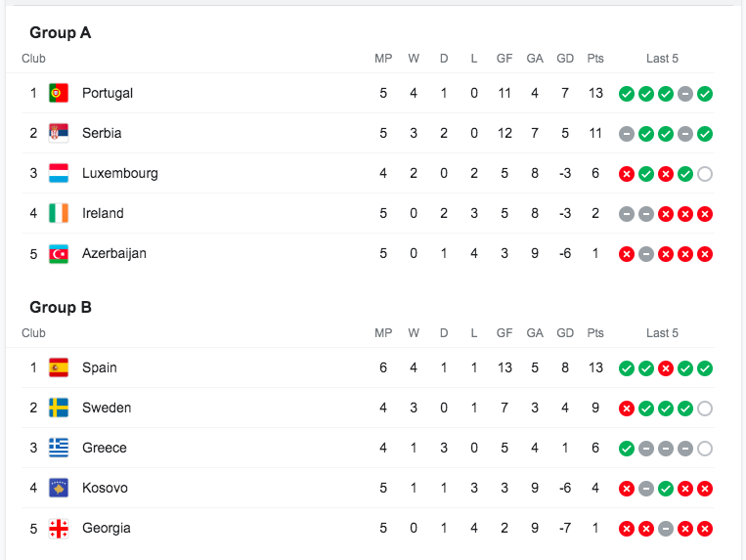The image size is (746, 560).
Task: Click the Pts column header in Group A
Action: 595,59
